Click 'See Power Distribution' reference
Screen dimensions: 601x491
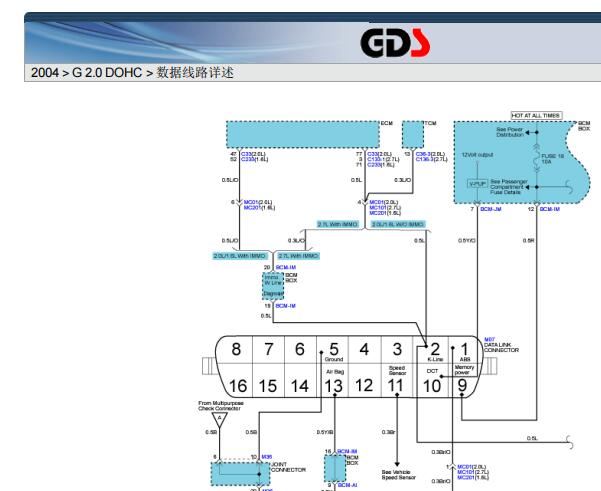(510, 132)
